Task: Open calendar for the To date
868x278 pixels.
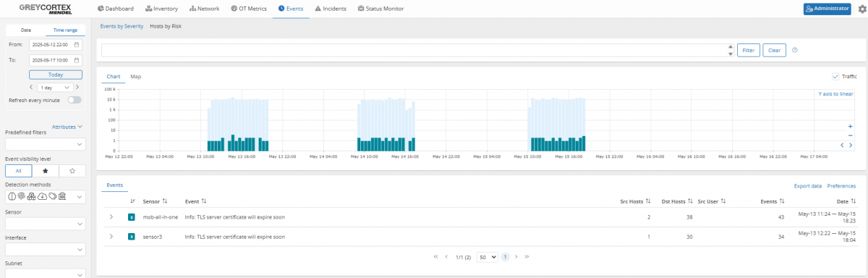Action: click(76, 60)
